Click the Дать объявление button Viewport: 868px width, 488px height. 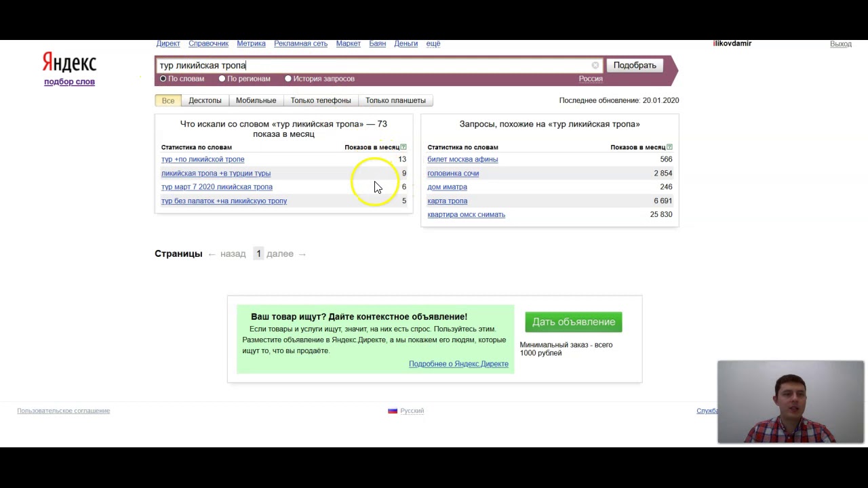[574, 322]
